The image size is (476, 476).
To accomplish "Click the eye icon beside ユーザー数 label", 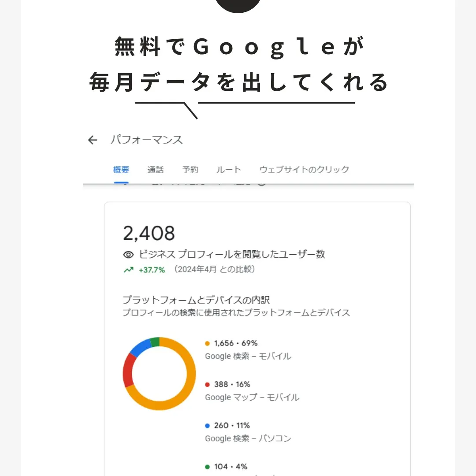I will (x=128, y=254).
